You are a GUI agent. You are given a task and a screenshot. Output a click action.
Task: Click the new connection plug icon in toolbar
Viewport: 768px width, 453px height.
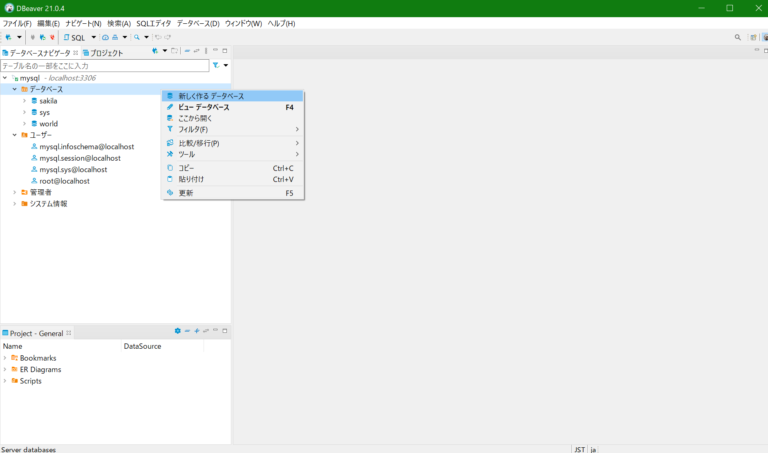click(x=7, y=37)
